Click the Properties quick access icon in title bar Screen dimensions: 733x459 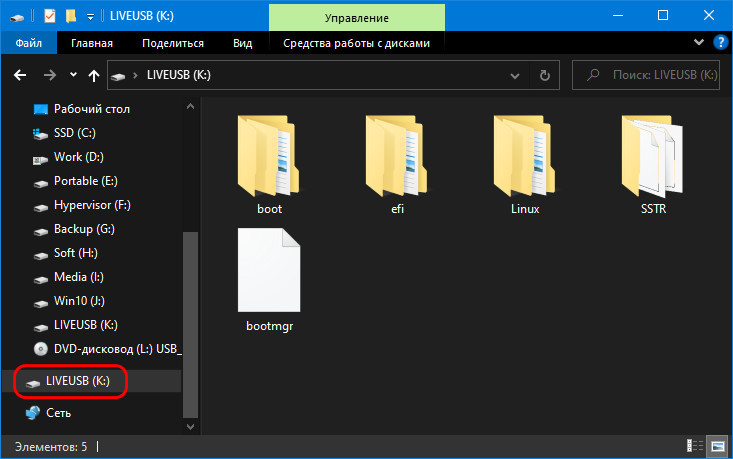pyautogui.click(x=50, y=16)
